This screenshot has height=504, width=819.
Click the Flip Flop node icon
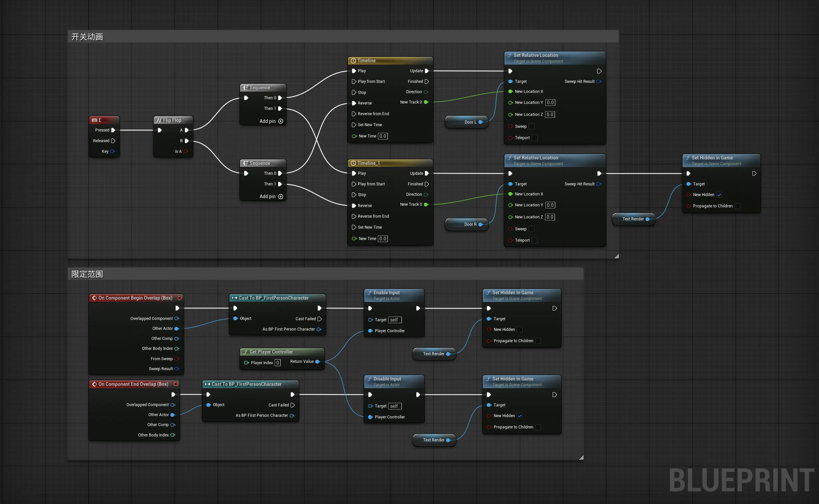159,120
